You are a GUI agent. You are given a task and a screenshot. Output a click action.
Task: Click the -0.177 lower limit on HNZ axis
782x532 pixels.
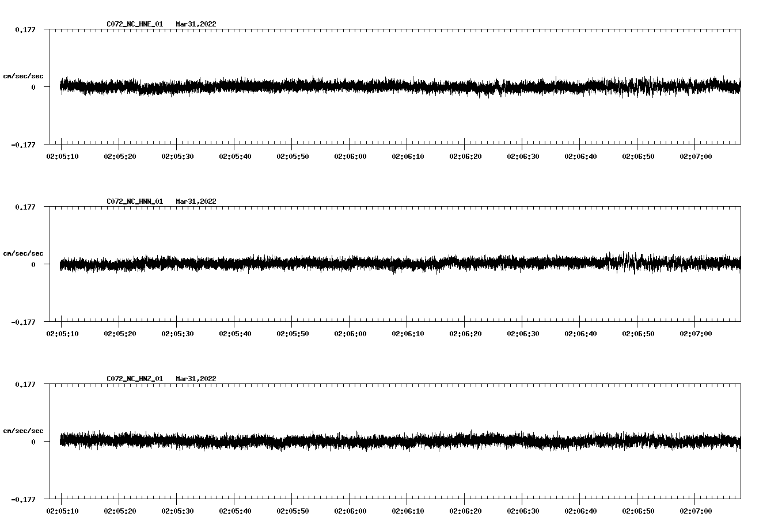pos(23,499)
